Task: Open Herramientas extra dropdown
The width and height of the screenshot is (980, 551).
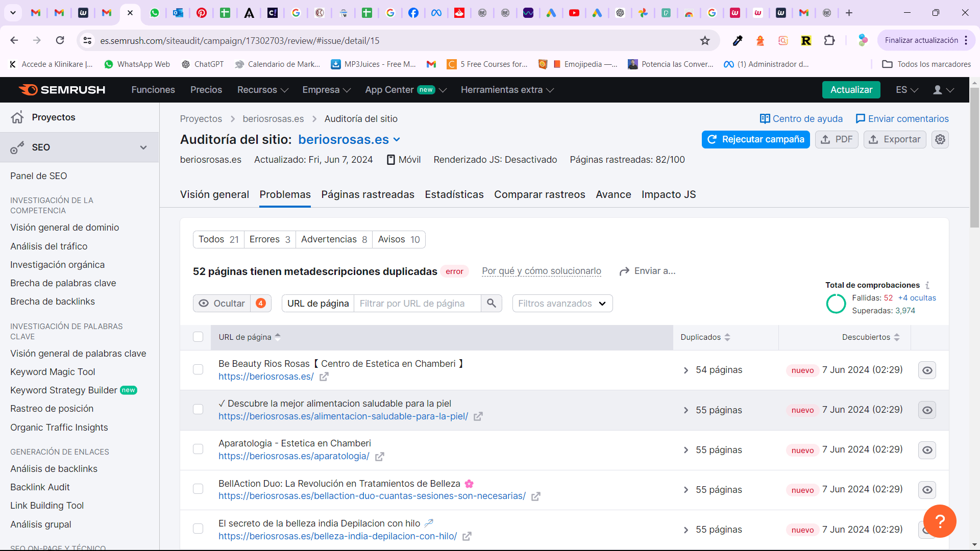Action: [507, 90]
